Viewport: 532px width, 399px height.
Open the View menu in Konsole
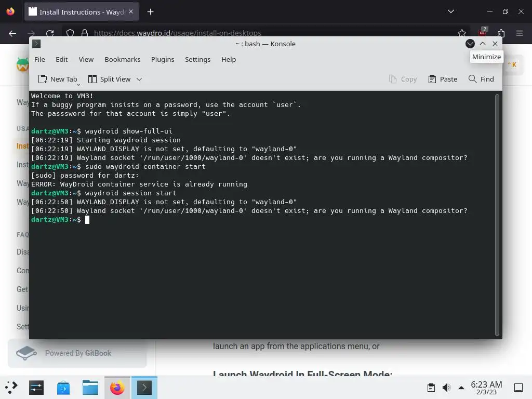(x=86, y=59)
